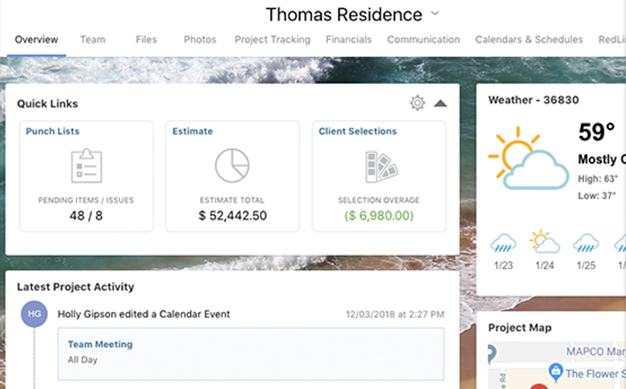The image size is (626, 389).
Task: Go to Calendars & Schedules tab
Action: 529,40
